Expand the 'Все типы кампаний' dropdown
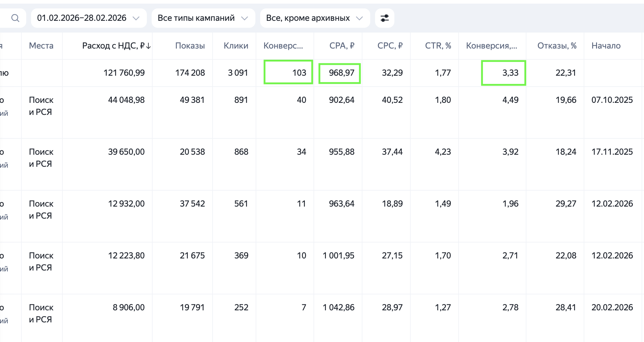The height and width of the screenshot is (342, 644). tap(203, 18)
